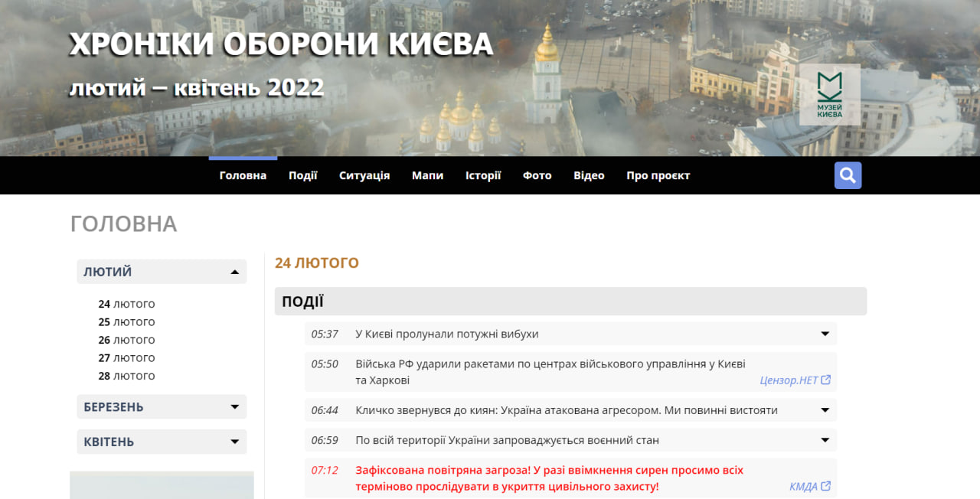Open the Фото menu item
Viewport: 980px width, 499px height.
tap(537, 175)
